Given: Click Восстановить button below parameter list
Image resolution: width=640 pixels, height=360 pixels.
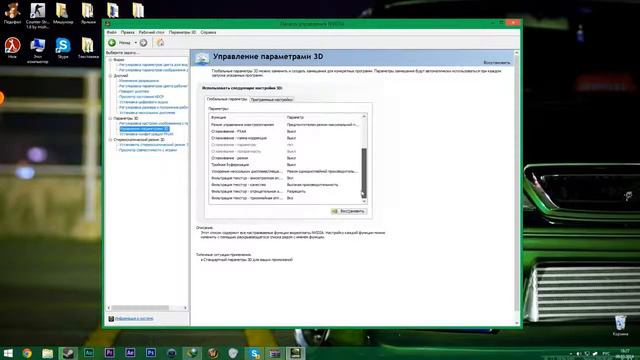Looking at the screenshot, I should pos(349,211).
